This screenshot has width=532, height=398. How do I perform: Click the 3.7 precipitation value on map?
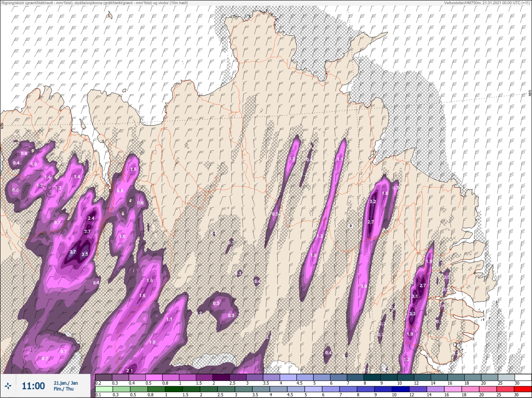(73, 252)
